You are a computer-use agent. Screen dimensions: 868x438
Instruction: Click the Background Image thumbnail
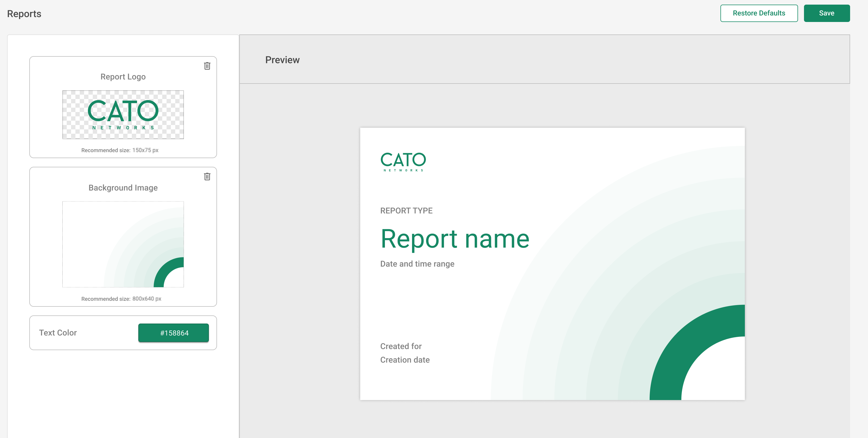[123, 244]
